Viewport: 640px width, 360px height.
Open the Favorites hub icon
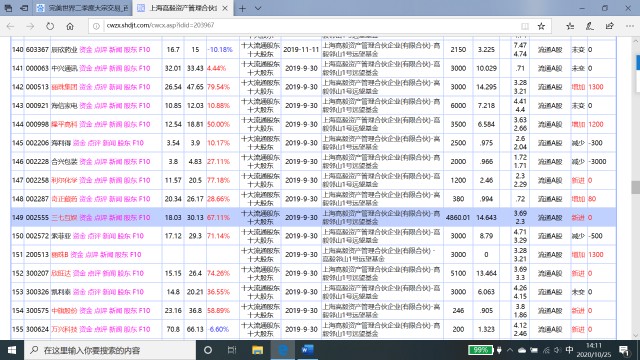pyautogui.click(x=570, y=26)
